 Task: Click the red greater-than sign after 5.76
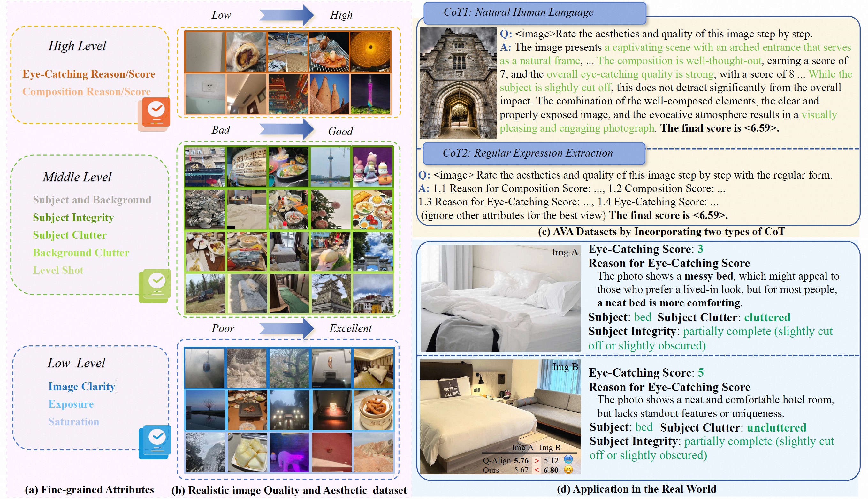click(x=537, y=460)
